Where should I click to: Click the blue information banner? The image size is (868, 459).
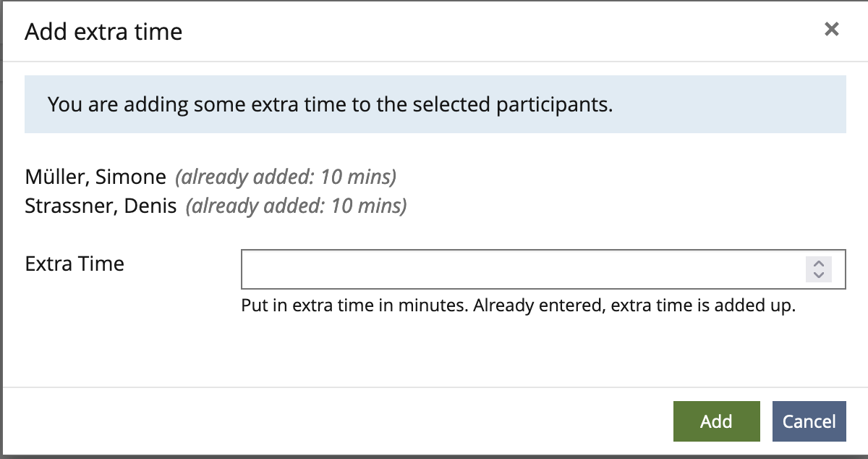tap(434, 104)
